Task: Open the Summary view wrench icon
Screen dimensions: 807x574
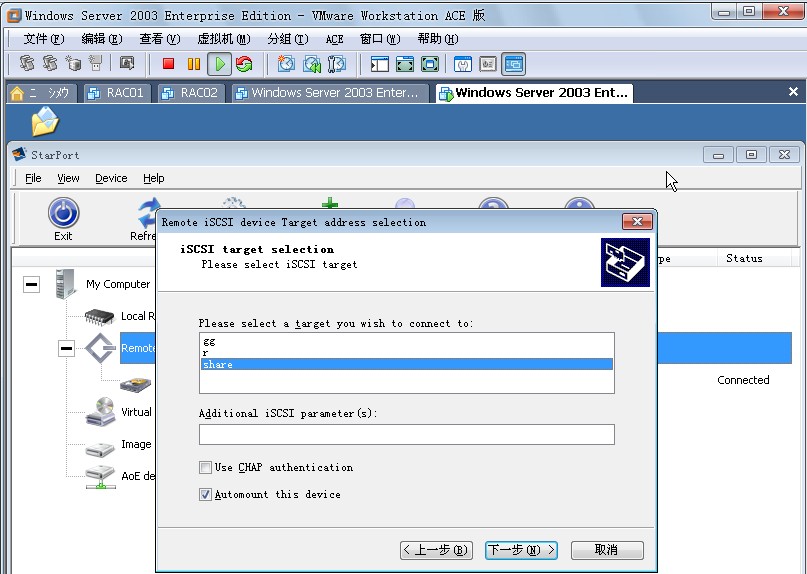Action: coord(463,64)
